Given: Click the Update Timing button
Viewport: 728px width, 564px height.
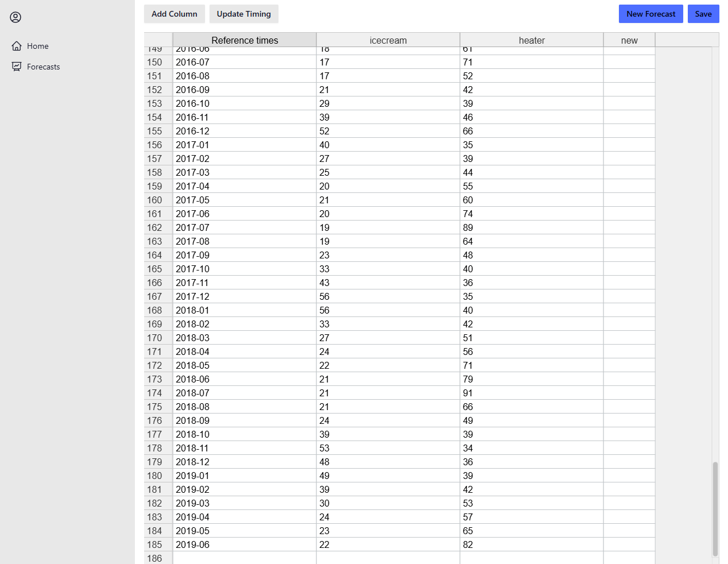Looking at the screenshot, I should tap(244, 14).
